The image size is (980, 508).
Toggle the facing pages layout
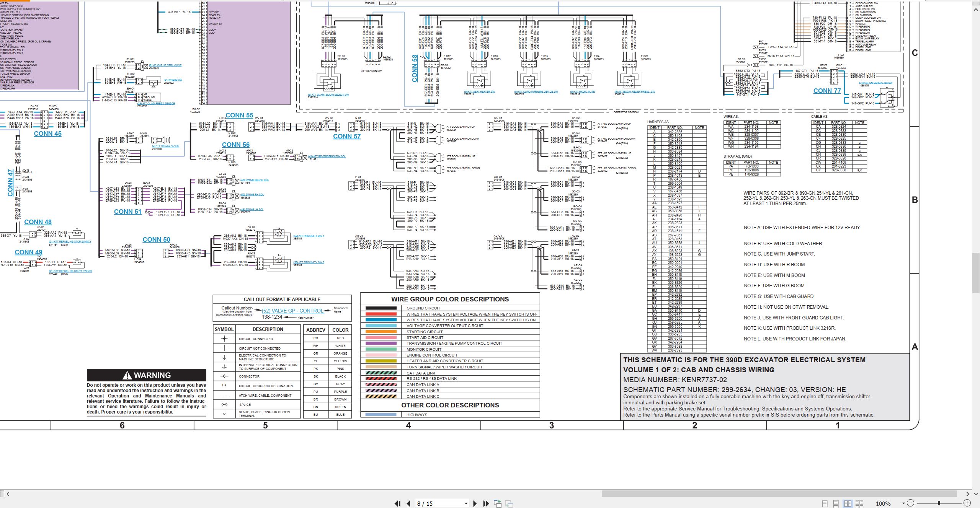click(x=848, y=503)
